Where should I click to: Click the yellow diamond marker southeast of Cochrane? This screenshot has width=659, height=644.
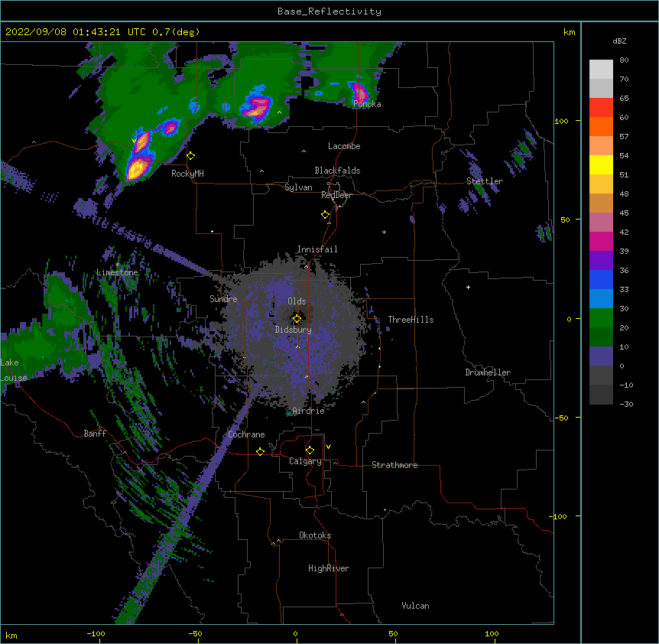pyautogui.click(x=260, y=451)
